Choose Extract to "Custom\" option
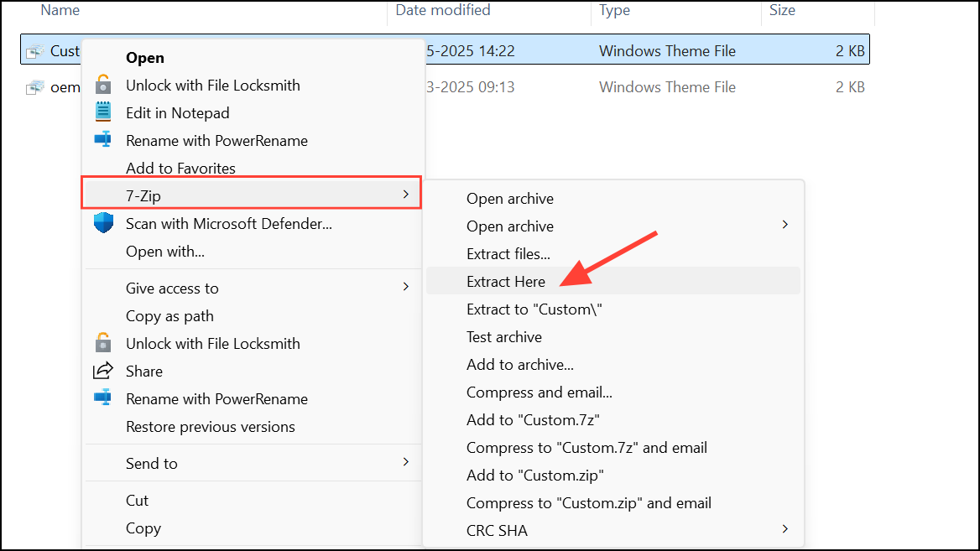The height and width of the screenshot is (551, 980). (x=534, y=309)
